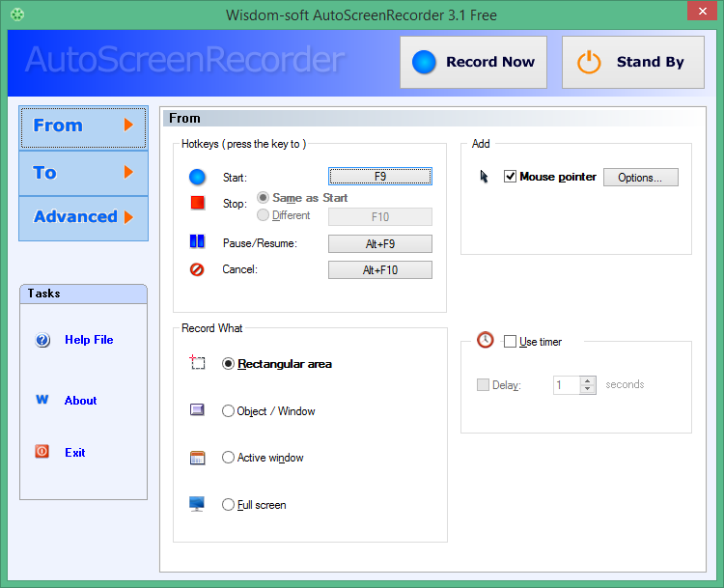Click the orange arrow on the From tab

pos(128,125)
